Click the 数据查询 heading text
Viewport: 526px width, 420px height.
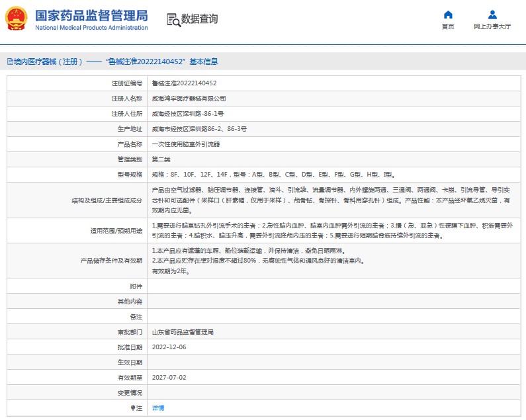click(200, 19)
